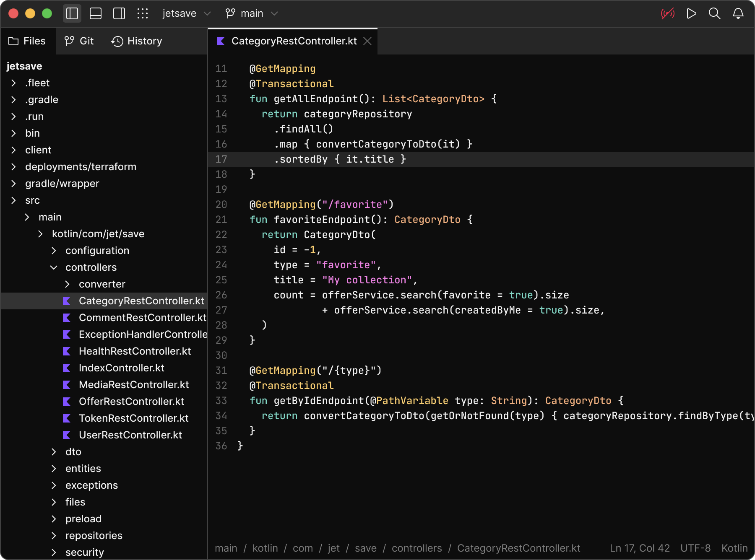Switch to the Git tab

tap(79, 41)
